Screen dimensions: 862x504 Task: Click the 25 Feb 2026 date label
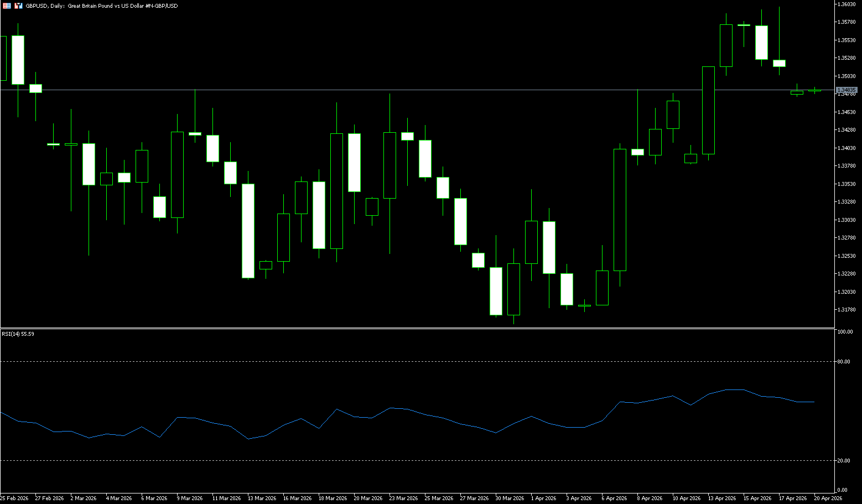14,498
